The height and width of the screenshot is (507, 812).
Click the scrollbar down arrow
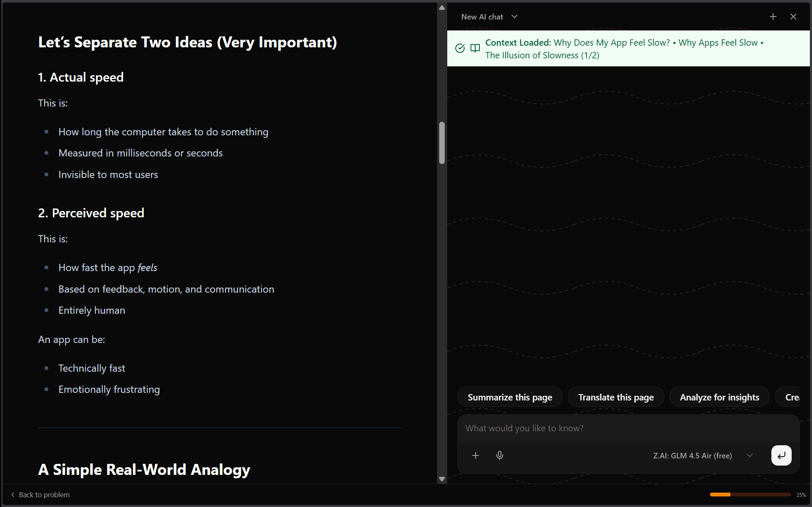click(x=441, y=479)
